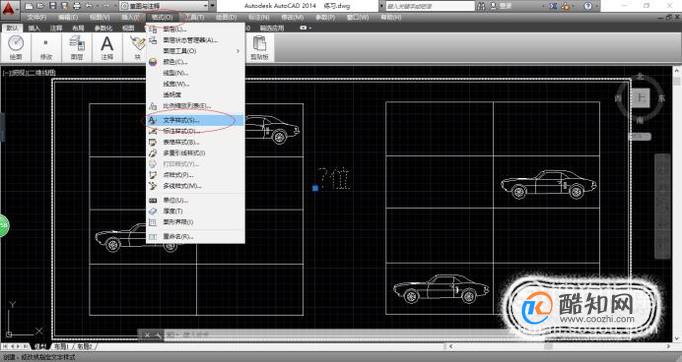Select the blue grip on the text object

pyautogui.click(x=315, y=188)
